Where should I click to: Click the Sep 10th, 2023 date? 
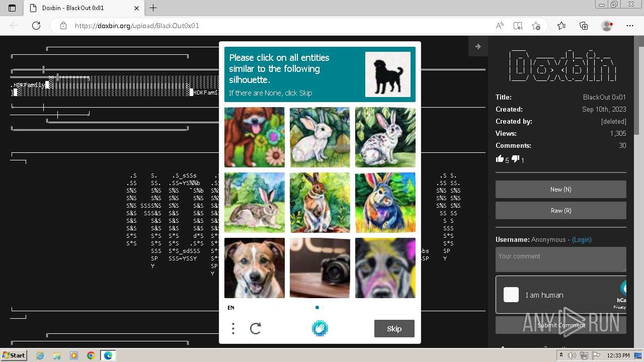pyautogui.click(x=604, y=109)
